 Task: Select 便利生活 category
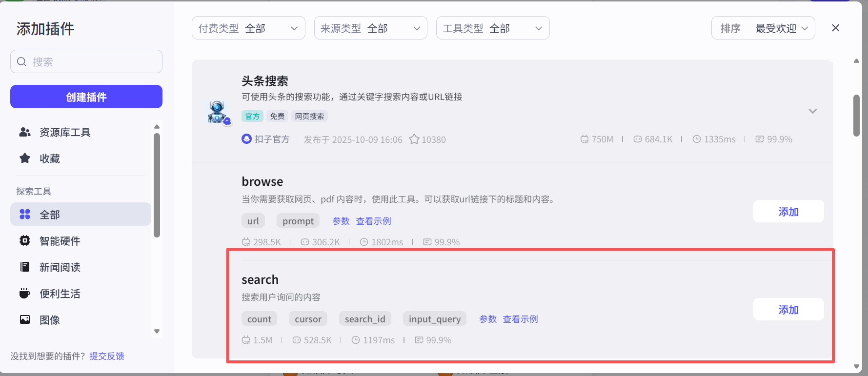pyautogui.click(x=81, y=293)
